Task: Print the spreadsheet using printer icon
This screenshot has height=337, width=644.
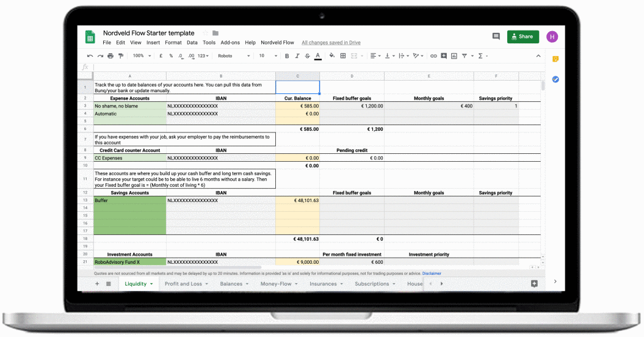Action: click(x=110, y=56)
